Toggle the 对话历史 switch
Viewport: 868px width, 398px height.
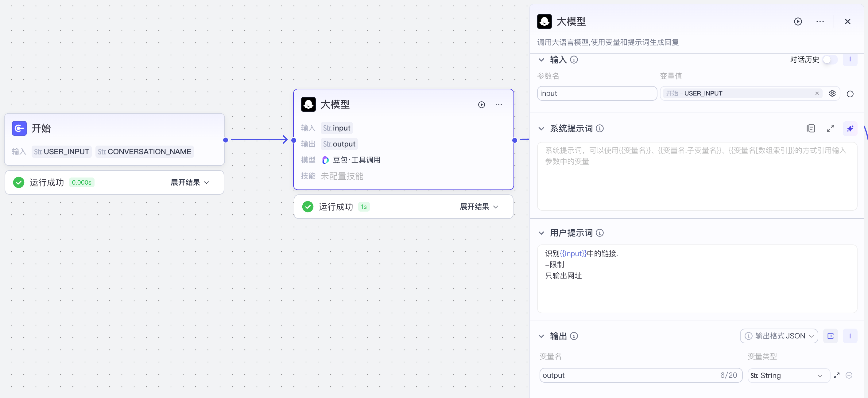pyautogui.click(x=830, y=60)
